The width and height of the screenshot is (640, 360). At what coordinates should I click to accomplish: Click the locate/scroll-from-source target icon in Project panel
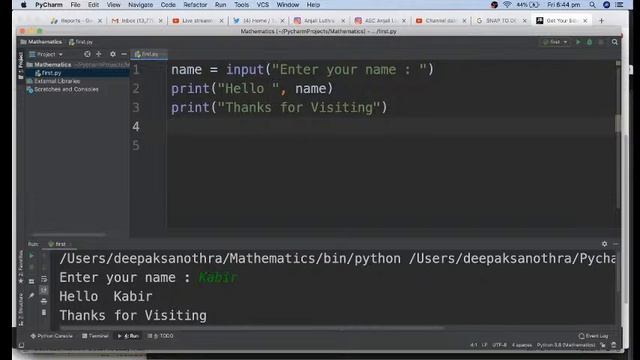click(87, 54)
